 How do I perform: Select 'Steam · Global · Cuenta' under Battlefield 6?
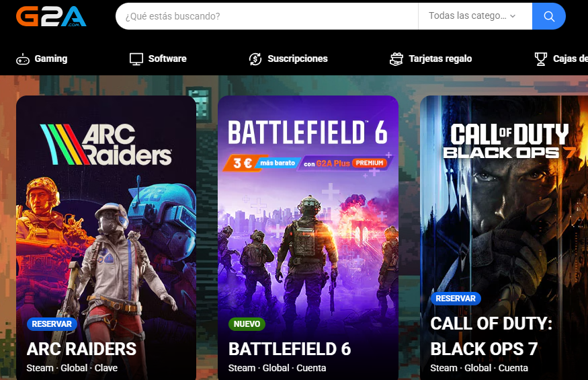(x=277, y=368)
